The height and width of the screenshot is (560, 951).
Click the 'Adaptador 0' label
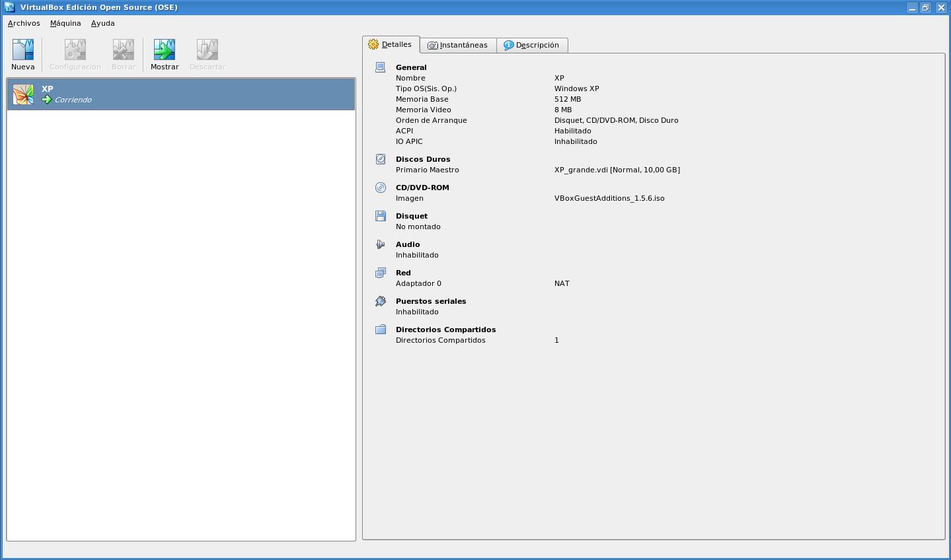pos(418,283)
